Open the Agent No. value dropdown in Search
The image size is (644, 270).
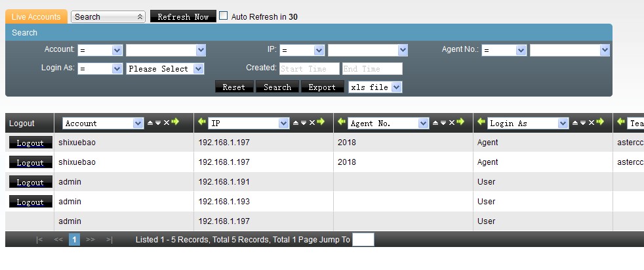(x=569, y=50)
